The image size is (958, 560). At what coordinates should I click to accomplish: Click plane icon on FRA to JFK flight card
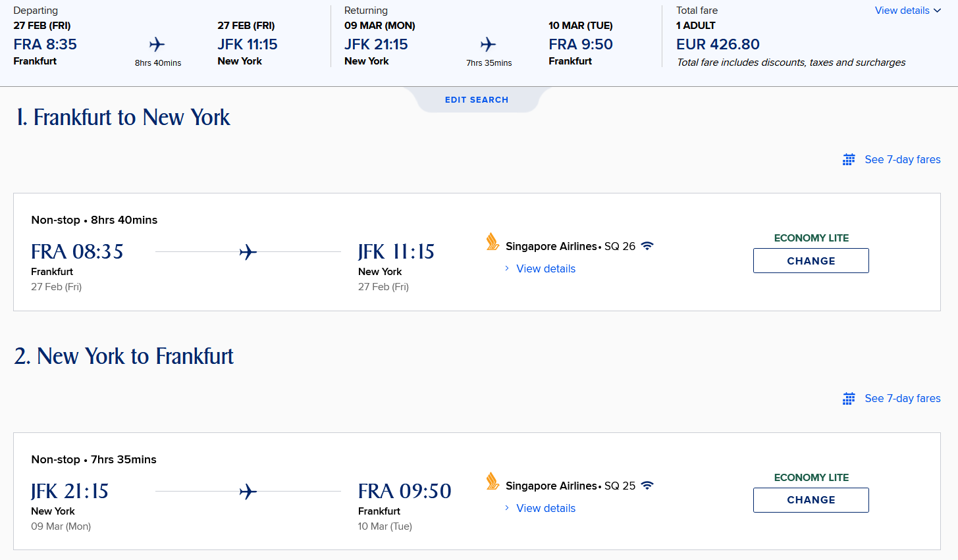pyautogui.click(x=248, y=252)
